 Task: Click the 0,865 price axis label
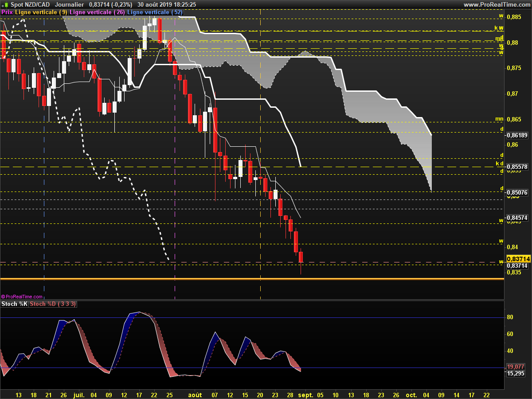514,119
